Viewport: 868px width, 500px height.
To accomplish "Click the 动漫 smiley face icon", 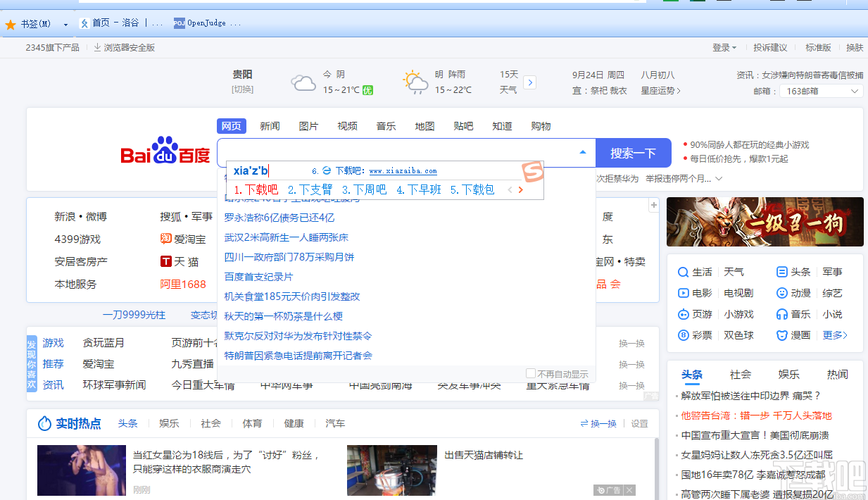I will [x=781, y=293].
